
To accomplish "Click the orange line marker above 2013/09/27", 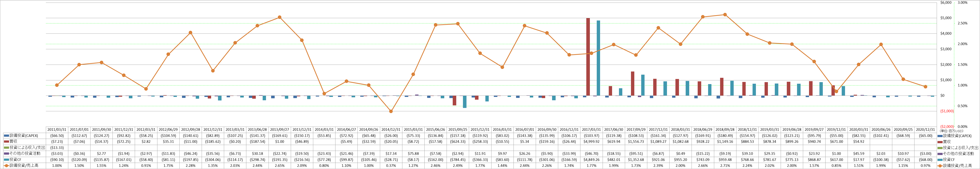I will [280, 17].
